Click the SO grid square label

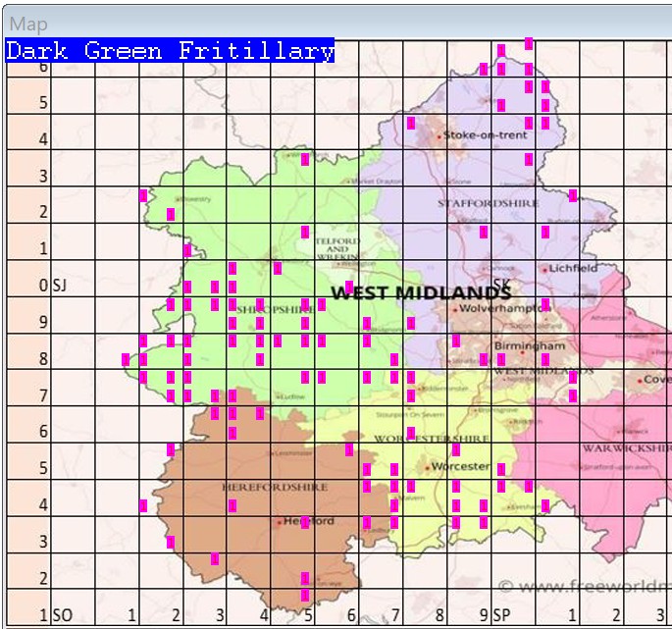click(x=61, y=615)
